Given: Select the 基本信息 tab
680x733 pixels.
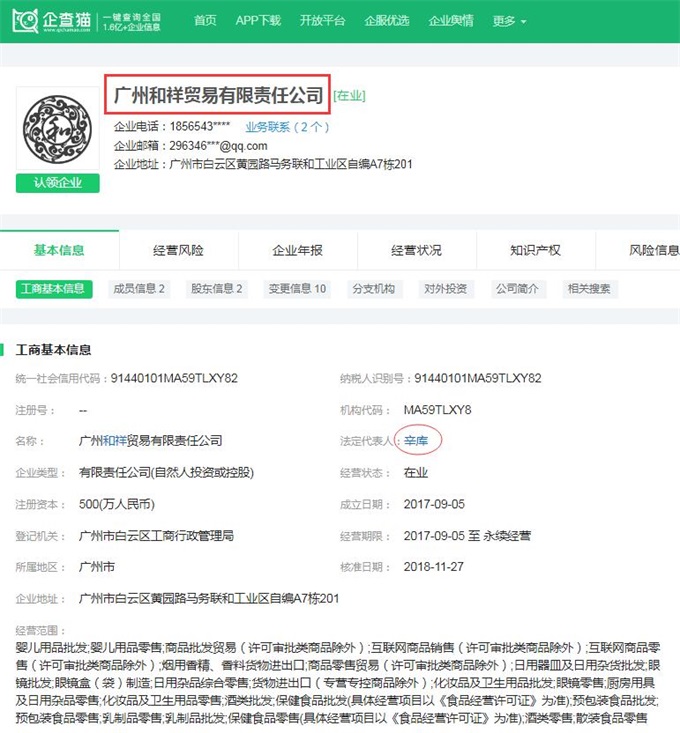Looking at the screenshot, I should (59, 250).
